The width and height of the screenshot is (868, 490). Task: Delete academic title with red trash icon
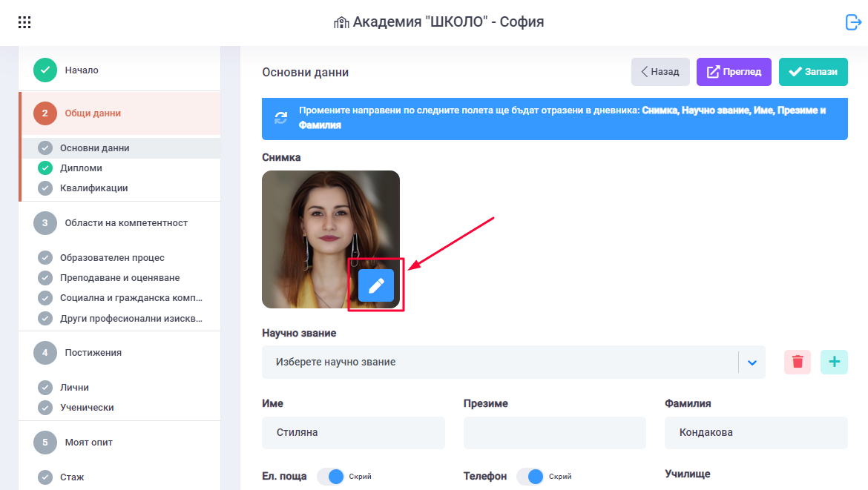click(797, 362)
